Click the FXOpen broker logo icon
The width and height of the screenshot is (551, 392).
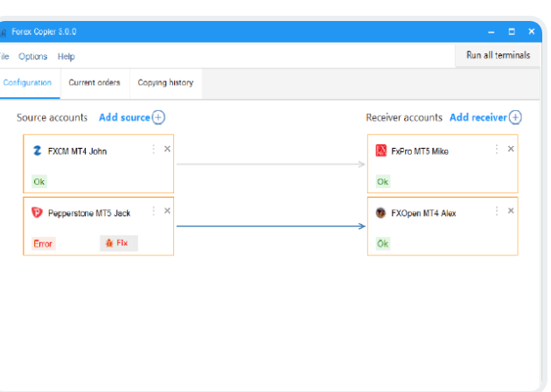pyautogui.click(x=380, y=213)
